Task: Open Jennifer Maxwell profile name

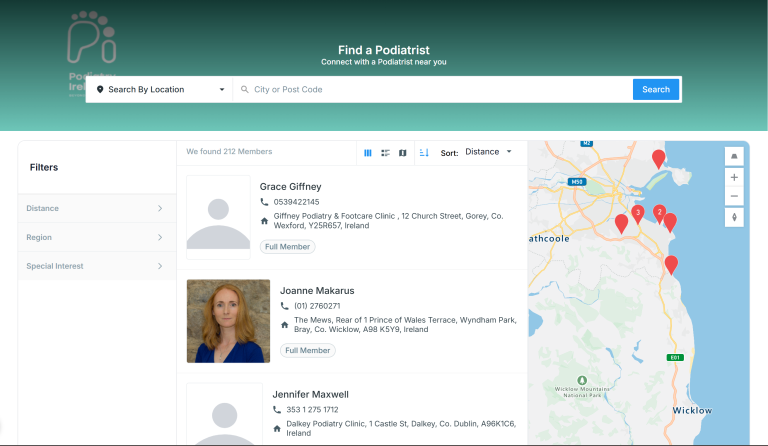Action: (x=311, y=395)
